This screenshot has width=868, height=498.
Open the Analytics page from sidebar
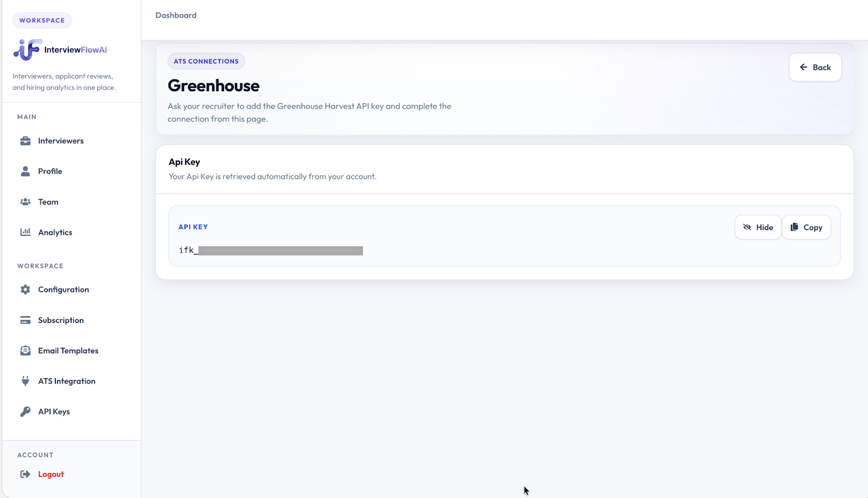coord(55,232)
